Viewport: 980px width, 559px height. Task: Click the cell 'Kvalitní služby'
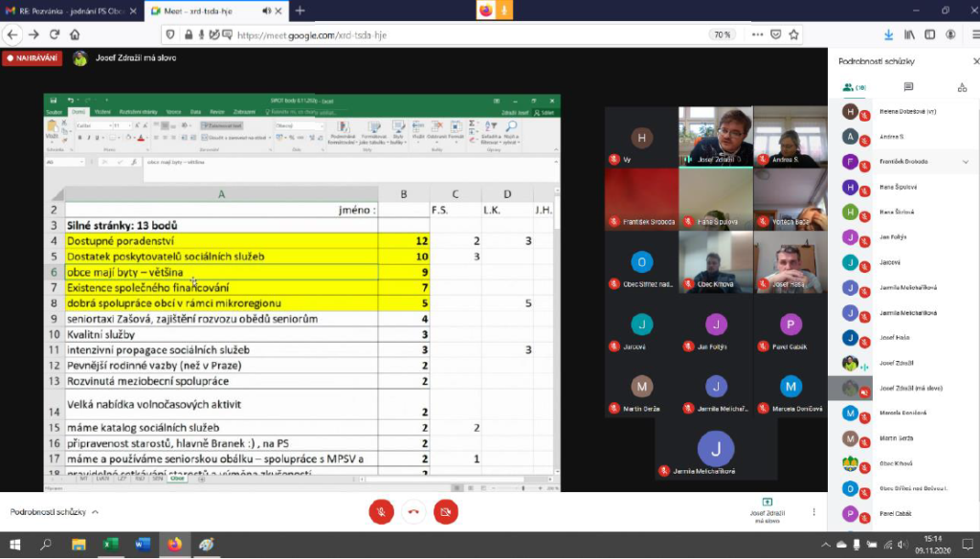click(221, 334)
